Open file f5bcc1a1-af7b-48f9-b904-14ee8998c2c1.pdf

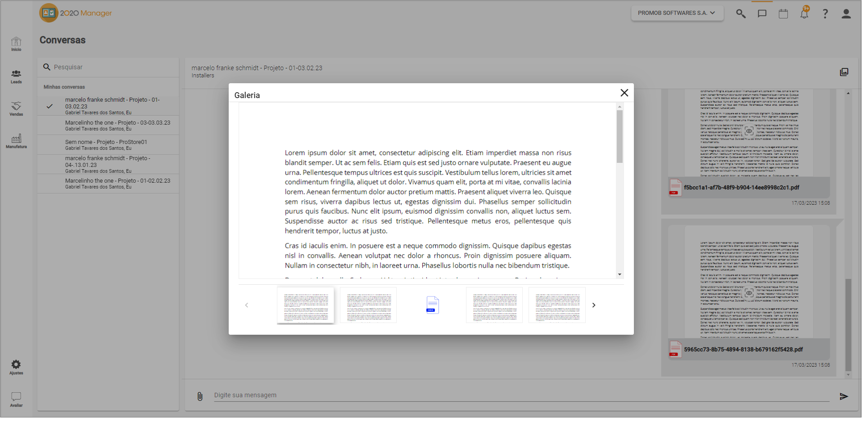click(x=741, y=188)
